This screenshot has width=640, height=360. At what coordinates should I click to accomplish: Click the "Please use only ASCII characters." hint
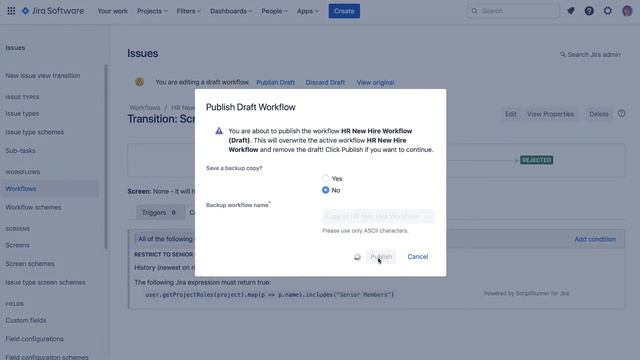[x=365, y=231]
